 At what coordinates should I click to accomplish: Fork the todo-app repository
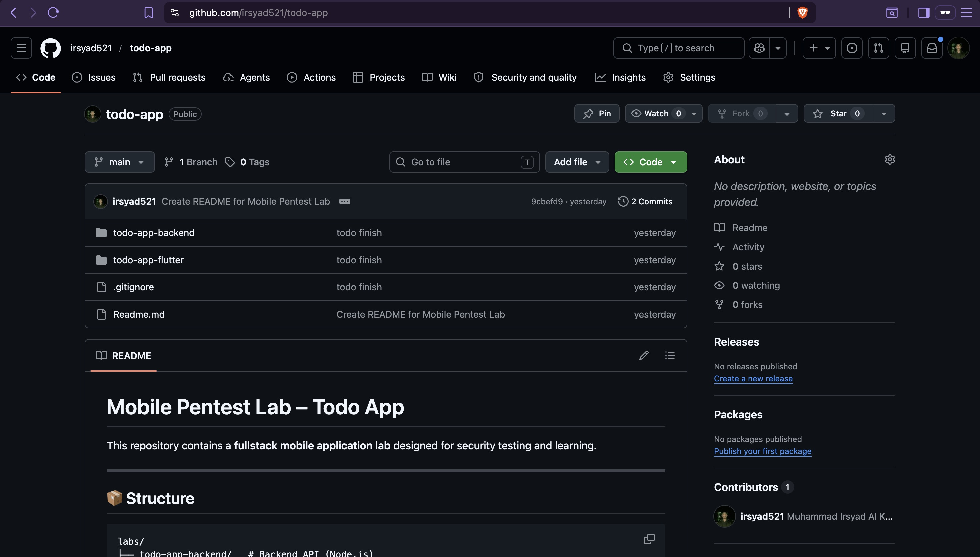click(742, 113)
